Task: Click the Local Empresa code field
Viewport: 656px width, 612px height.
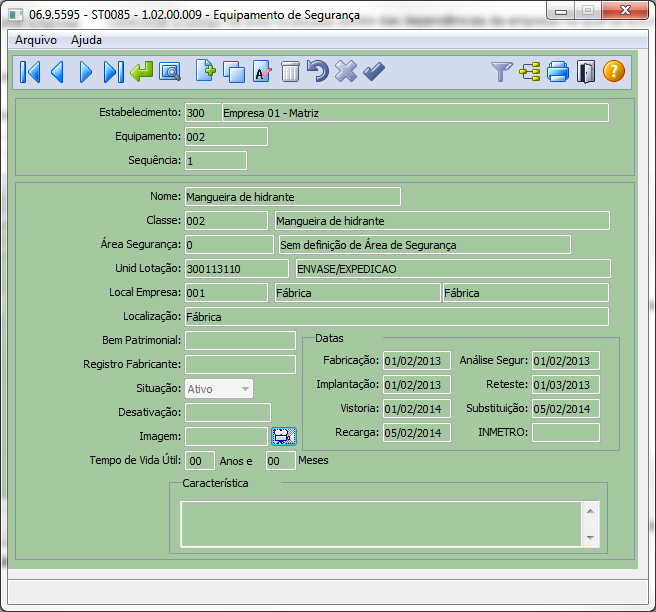Action: coord(226,292)
